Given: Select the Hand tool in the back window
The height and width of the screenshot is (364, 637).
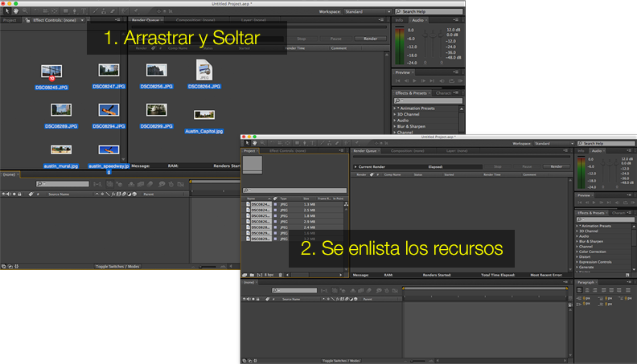Looking at the screenshot, I should (16, 11).
